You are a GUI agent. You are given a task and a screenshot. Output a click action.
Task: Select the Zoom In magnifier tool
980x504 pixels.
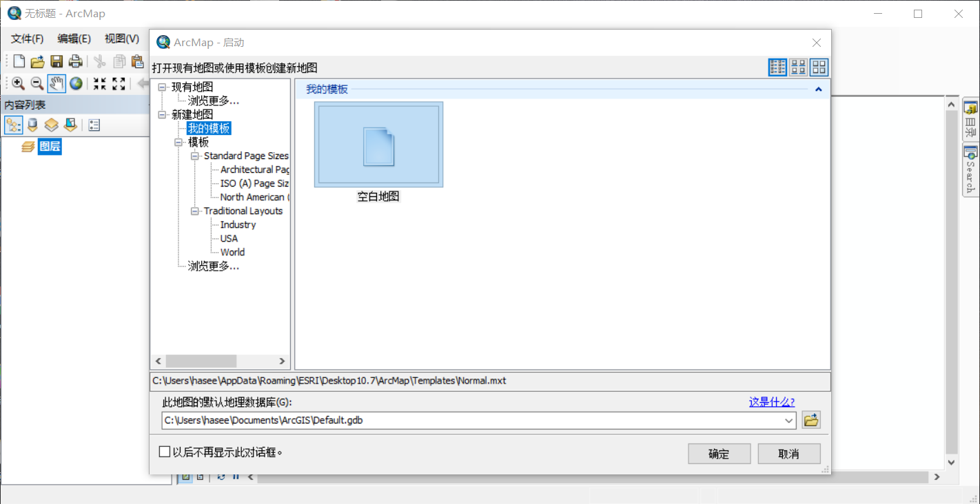[x=19, y=83]
